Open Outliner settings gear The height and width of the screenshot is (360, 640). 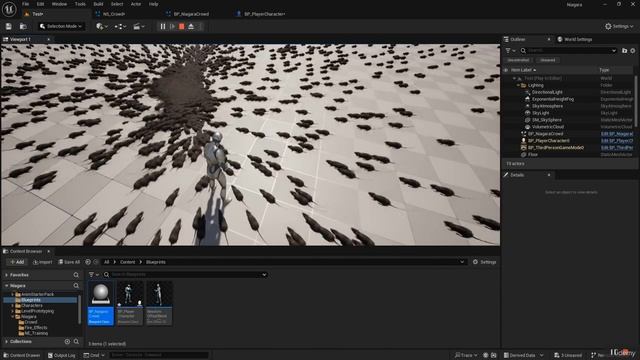[x=633, y=51]
